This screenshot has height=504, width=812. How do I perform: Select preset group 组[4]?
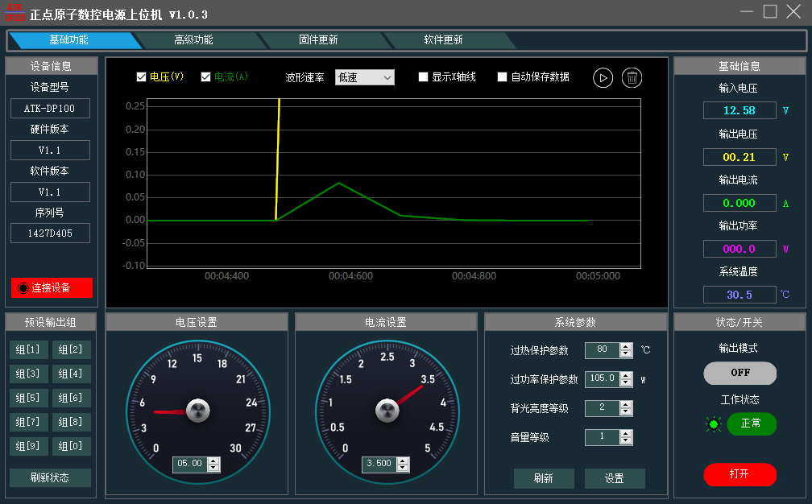pos(72,374)
